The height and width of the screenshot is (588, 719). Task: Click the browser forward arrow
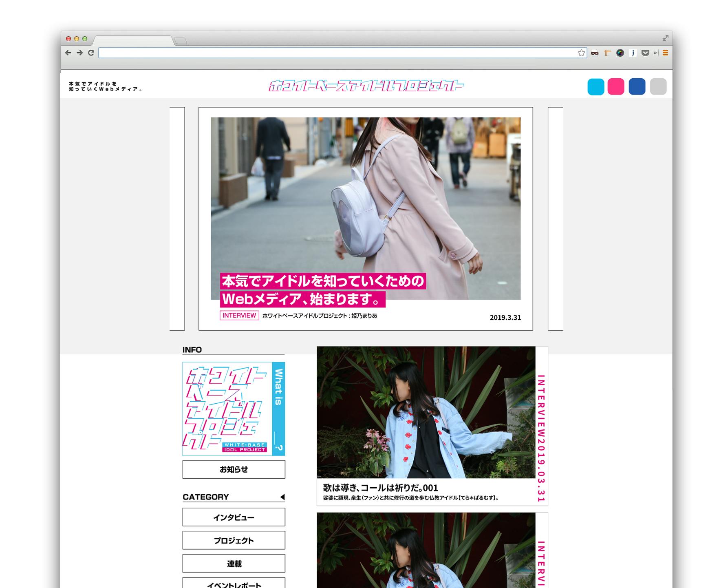point(79,53)
